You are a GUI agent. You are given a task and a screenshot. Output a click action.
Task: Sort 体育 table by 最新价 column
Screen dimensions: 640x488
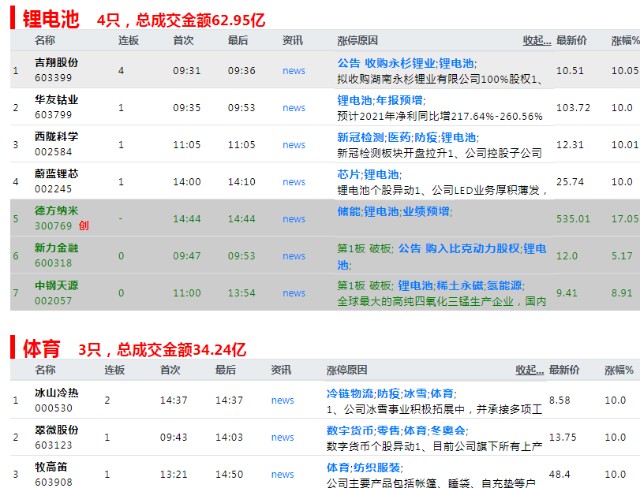[564, 370]
